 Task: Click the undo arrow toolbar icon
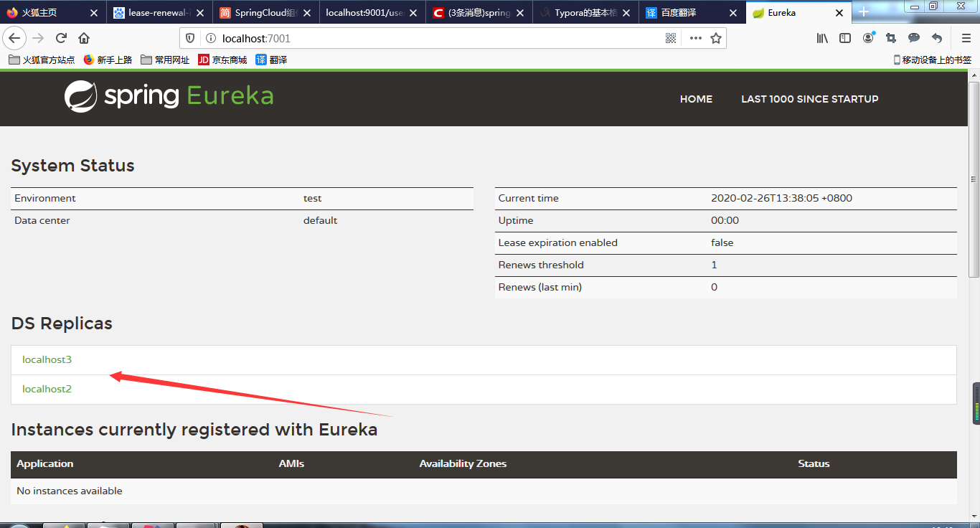pyautogui.click(x=937, y=39)
